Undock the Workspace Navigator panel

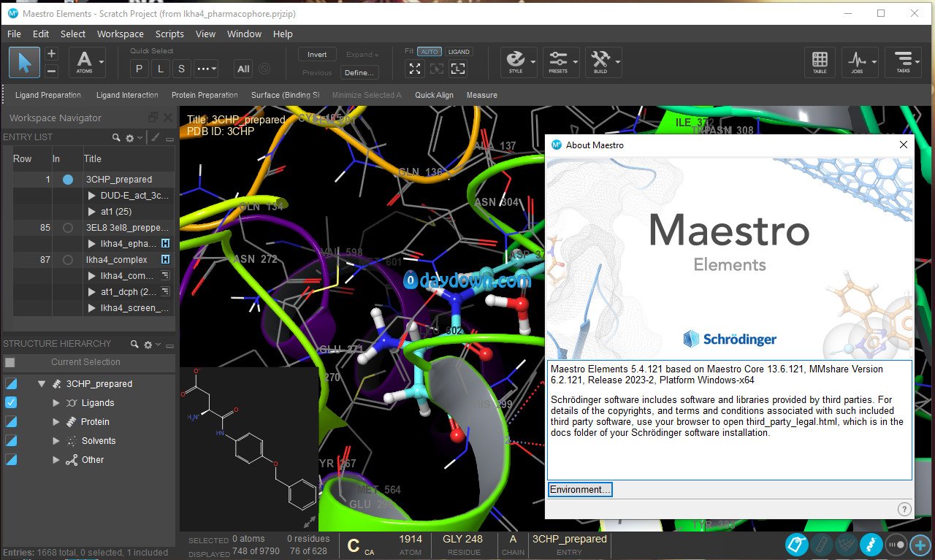coord(153,118)
